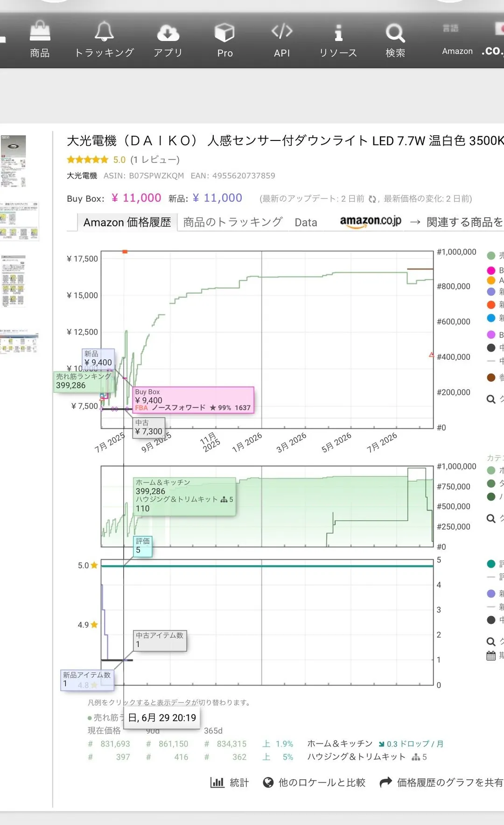Screen dimensions: 504x825
Task: Open 検索 with the magnifier icon
Action: (x=395, y=40)
